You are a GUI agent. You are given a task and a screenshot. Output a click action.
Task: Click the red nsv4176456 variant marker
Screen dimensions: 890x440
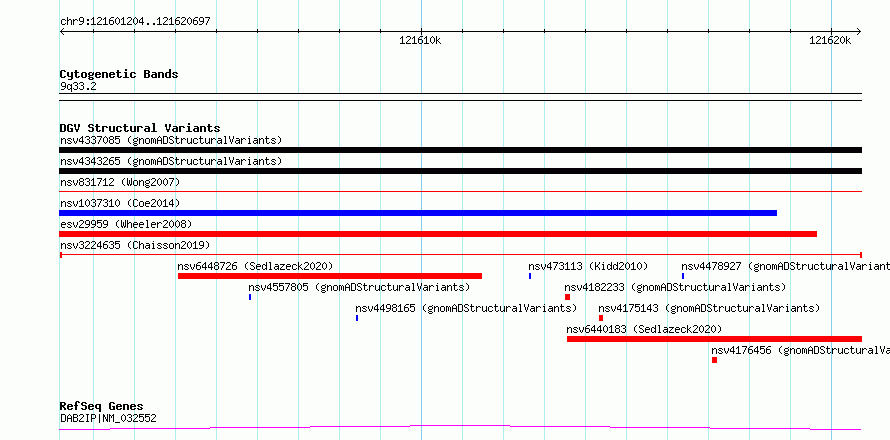[x=714, y=360]
